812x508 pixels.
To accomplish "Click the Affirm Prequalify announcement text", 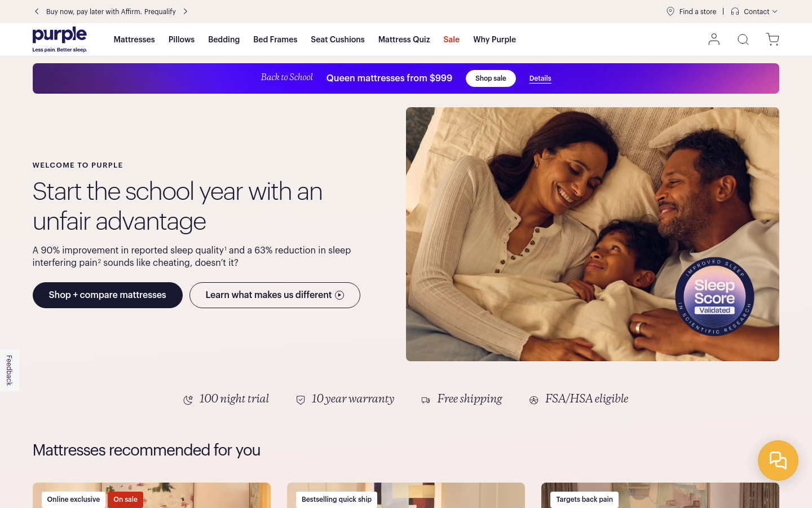I will pyautogui.click(x=111, y=11).
